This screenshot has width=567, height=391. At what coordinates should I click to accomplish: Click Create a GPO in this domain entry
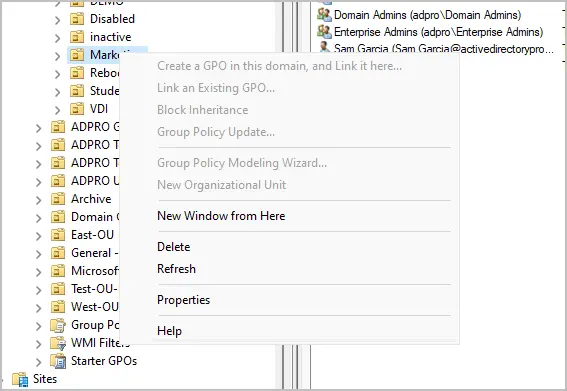(x=280, y=66)
